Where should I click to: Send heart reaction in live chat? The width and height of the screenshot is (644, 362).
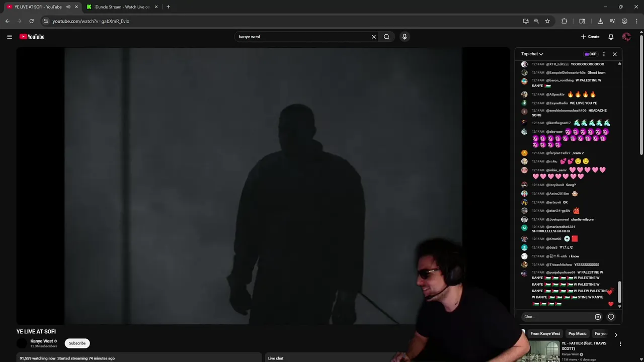[x=611, y=317]
